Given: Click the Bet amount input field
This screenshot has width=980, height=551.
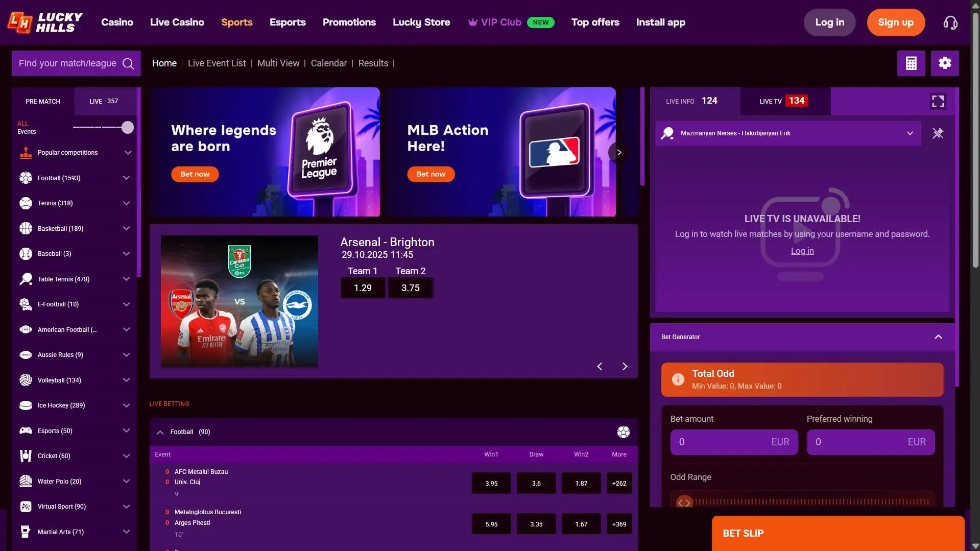Looking at the screenshot, I should pyautogui.click(x=723, y=442).
